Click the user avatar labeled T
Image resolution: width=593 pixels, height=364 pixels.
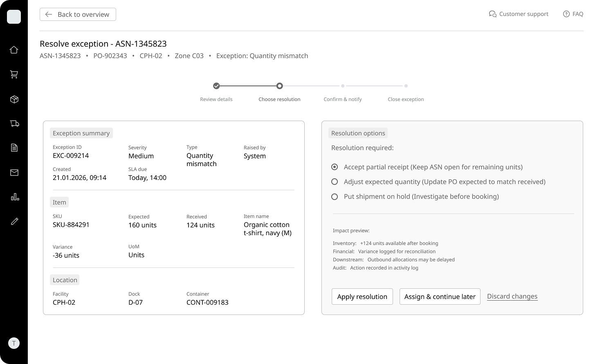click(x=14, y=343)
